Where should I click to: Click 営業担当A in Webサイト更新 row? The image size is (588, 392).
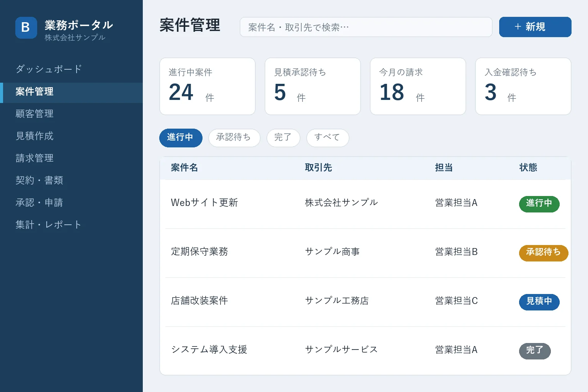click(x=456, y=203)
